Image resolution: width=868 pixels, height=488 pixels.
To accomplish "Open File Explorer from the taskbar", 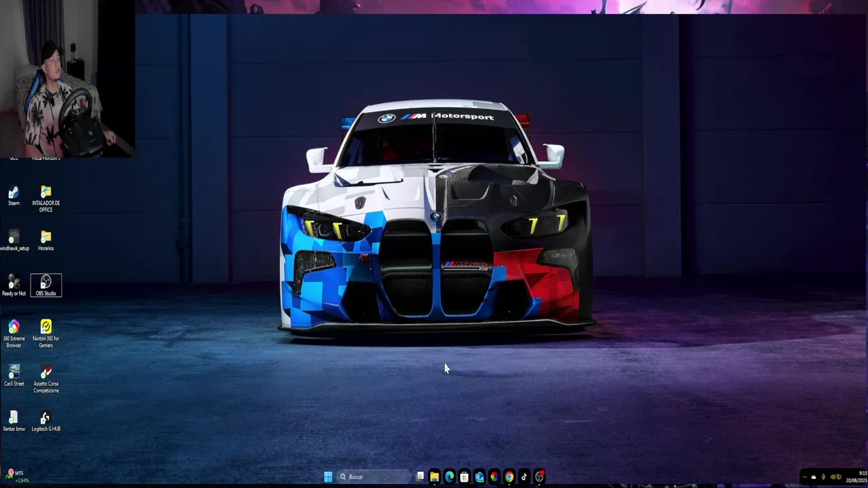I will (x=434, y=476).
